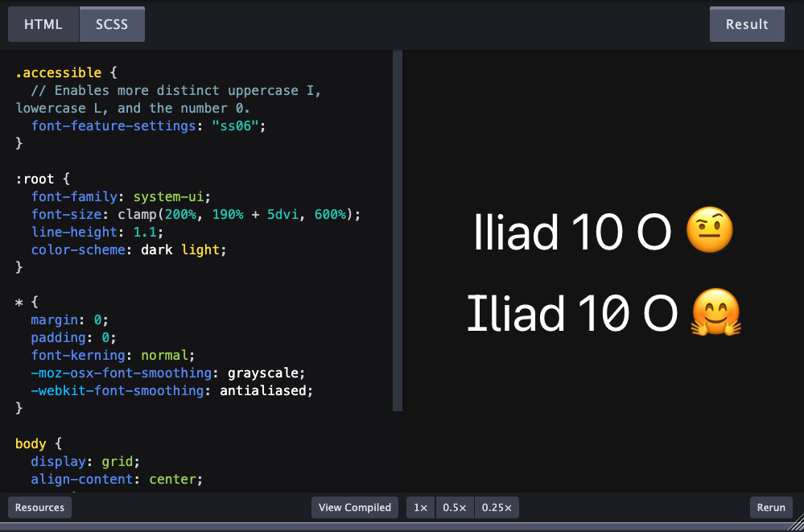The image size is (804, 532).
Task: Rerun the pen preview
Action: click(x=771, y=507)
